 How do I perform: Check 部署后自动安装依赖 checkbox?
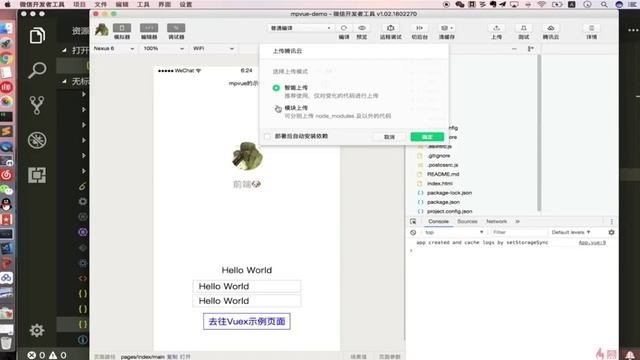(x=267, y=136)
